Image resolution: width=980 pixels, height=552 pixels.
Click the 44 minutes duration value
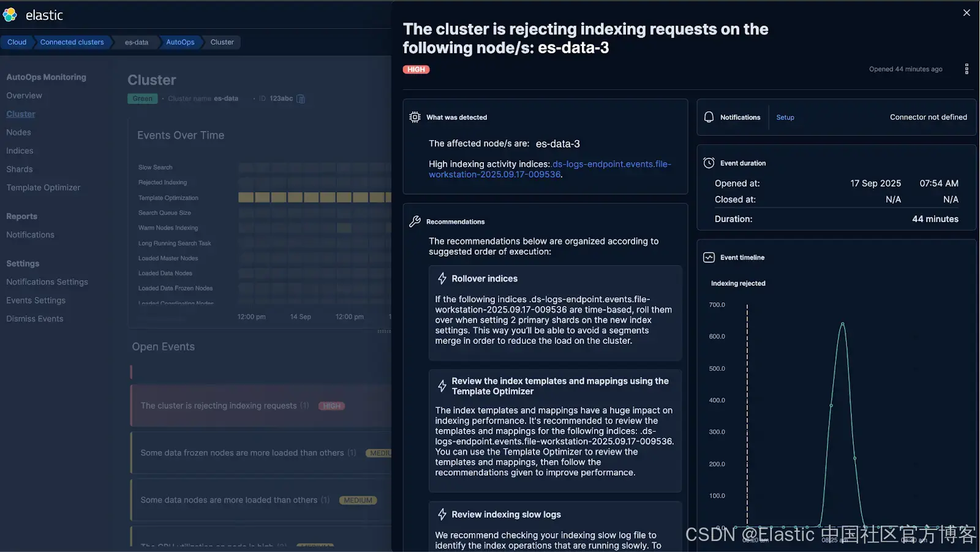(x=935, y=219)
